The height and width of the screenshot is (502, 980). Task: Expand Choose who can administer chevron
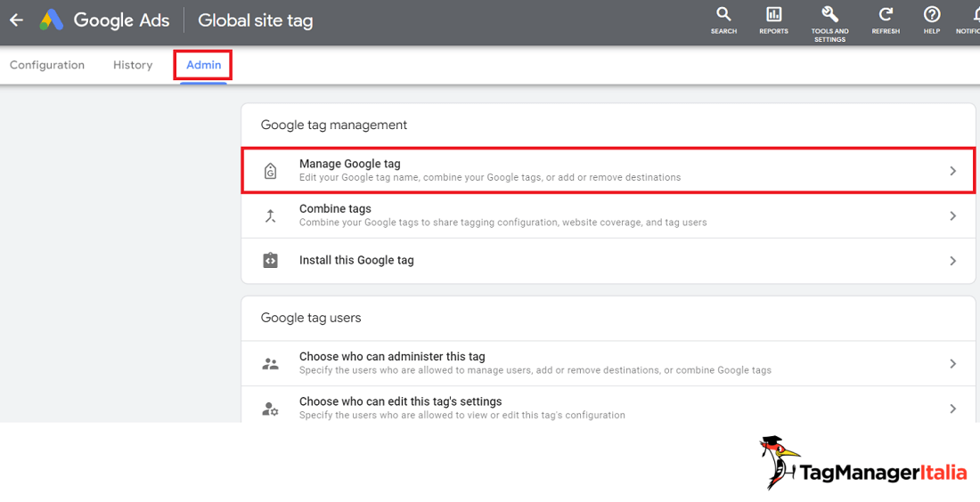[953, 364]
